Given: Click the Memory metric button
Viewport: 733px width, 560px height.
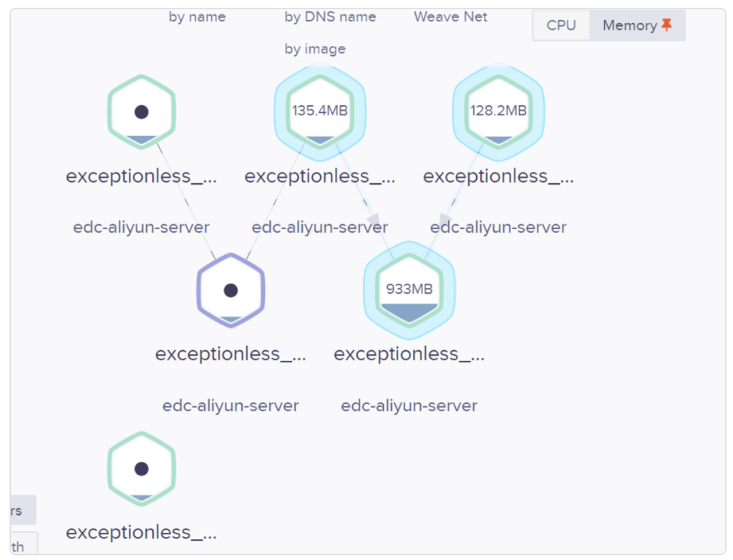Looking at the screenshot, I should click(637, 25).
